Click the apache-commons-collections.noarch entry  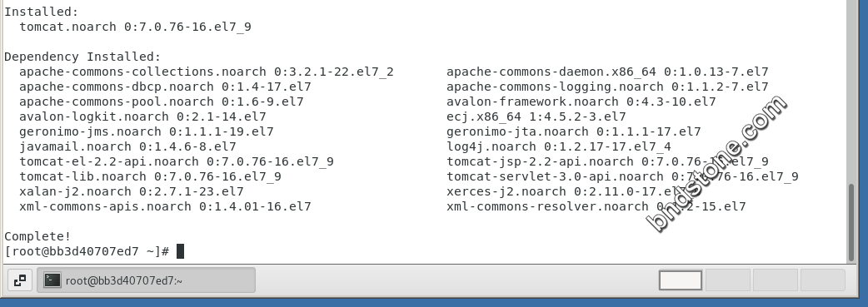pyautogui.click(x=207, y=72)
